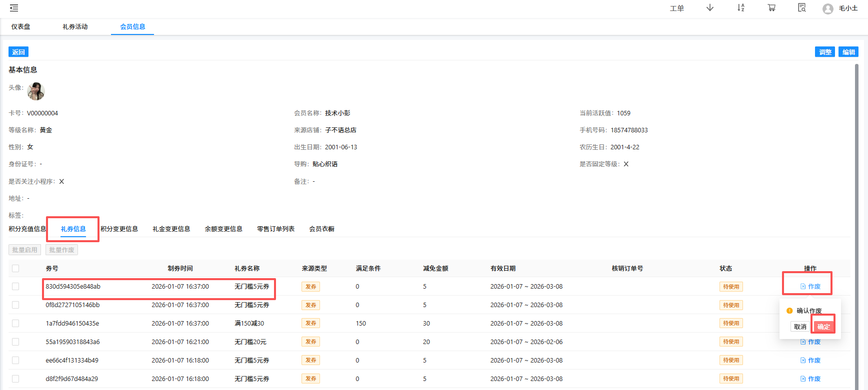
Task: Click the member avatar photo thumbnail
Action: click(36, 91)
